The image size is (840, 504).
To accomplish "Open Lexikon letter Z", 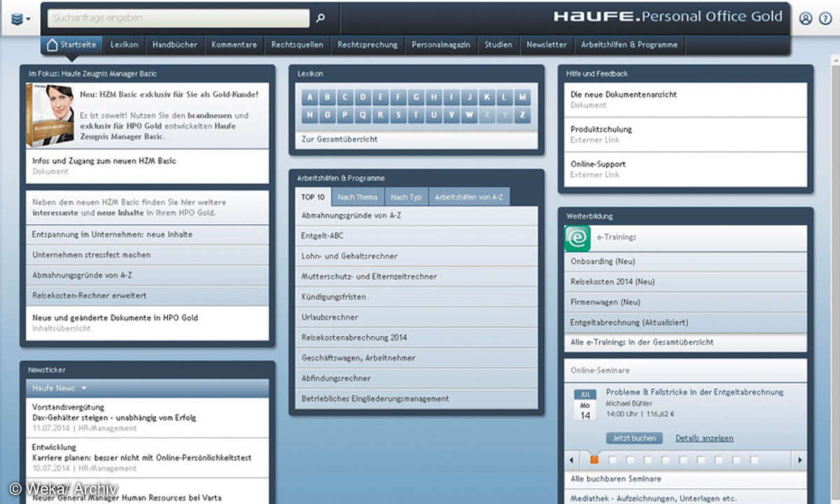I will [x=522, y=115].
